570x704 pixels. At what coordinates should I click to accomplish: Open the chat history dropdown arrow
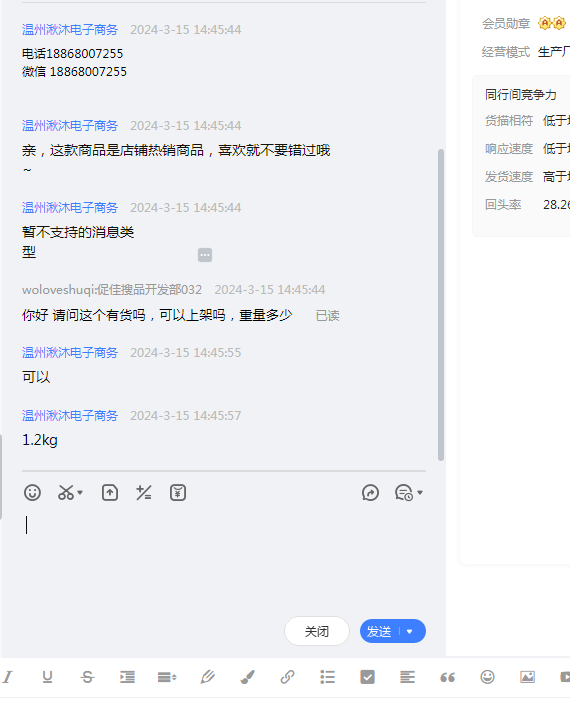click(x=420, y=493)
